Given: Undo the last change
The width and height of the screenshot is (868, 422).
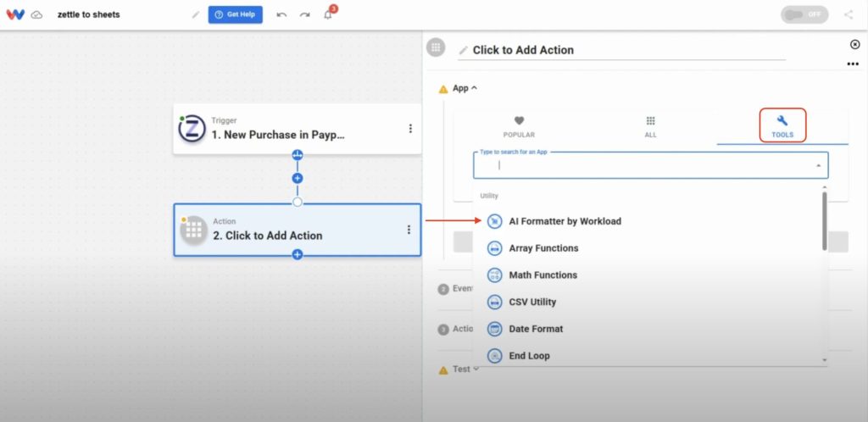Looking at the screenshot, I should click(x=281, y=15).
